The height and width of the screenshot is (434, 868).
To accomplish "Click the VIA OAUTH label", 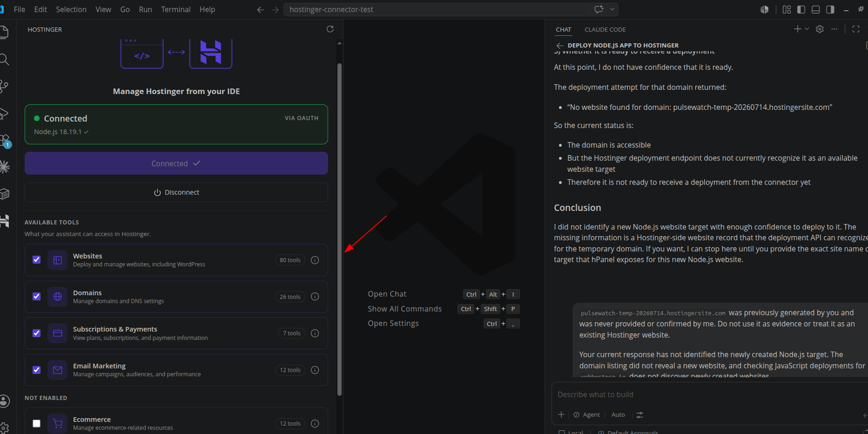I will tap(302, 118).
